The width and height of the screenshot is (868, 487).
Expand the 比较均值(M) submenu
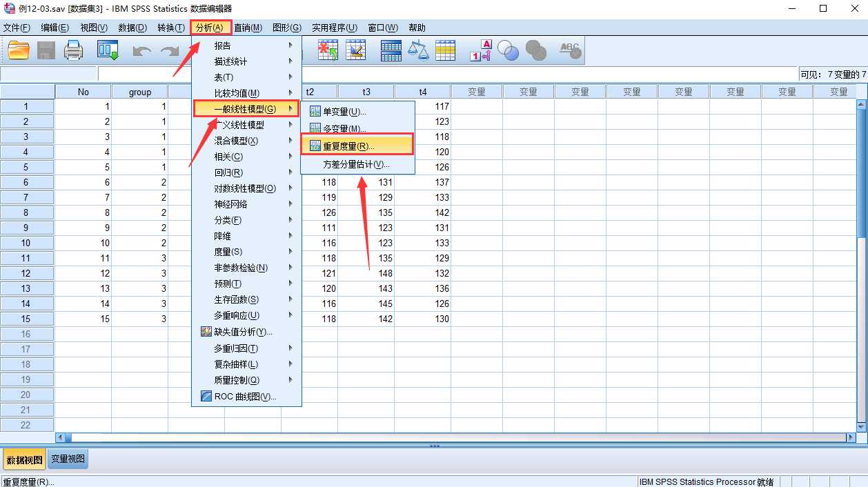(x=290, y=93)
